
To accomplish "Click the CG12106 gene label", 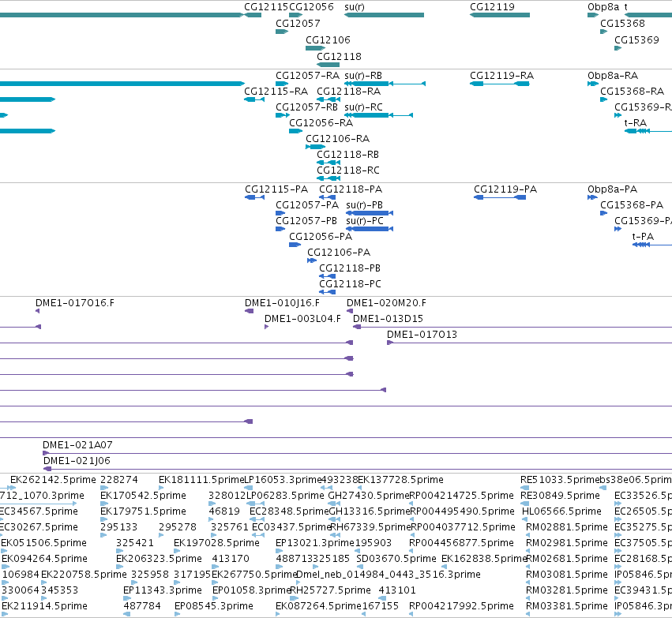I will pyautogui.click(x=328, y=39).
